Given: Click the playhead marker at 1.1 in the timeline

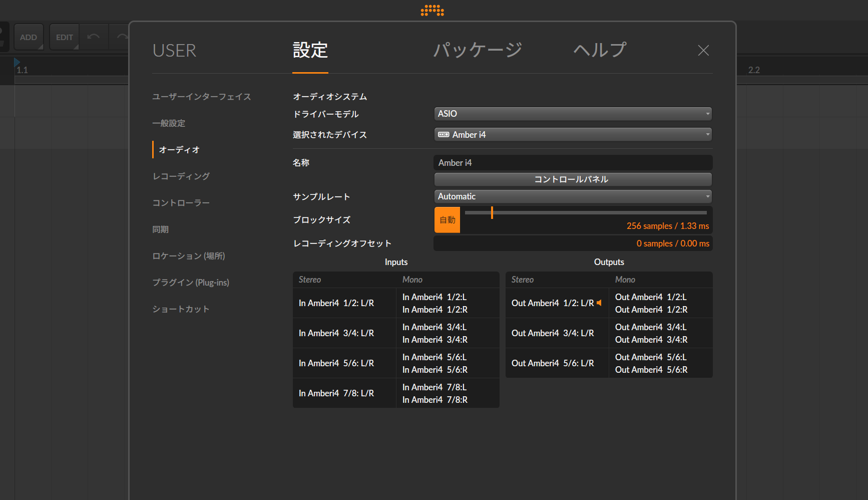Looking at the screenshot, I should [x=17, y=62].
